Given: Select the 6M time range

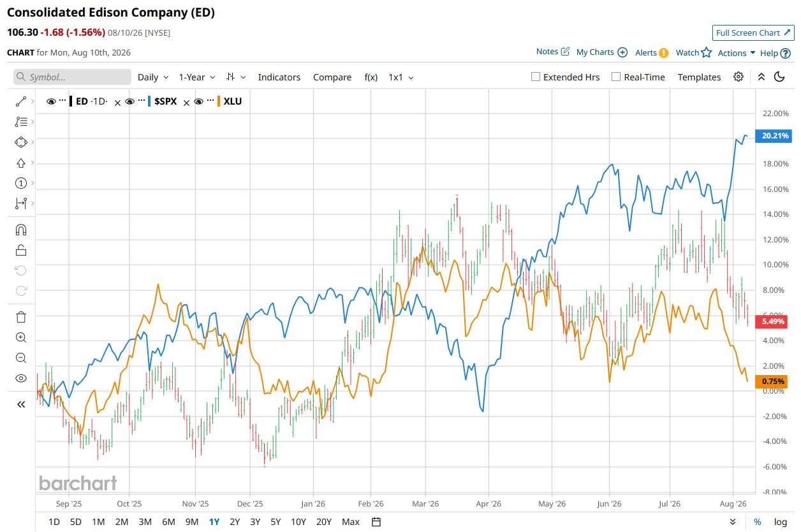Looking at the screenshot, I should pos(168,522).
